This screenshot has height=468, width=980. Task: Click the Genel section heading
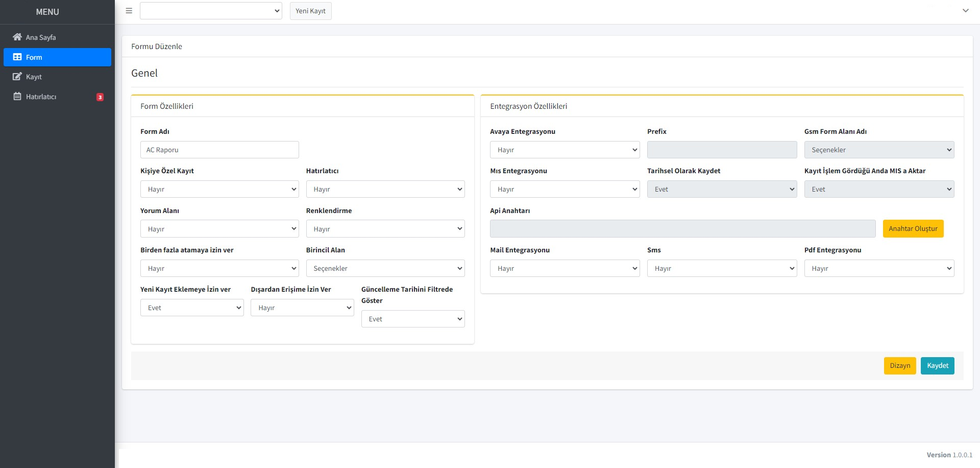click(144, 73)
